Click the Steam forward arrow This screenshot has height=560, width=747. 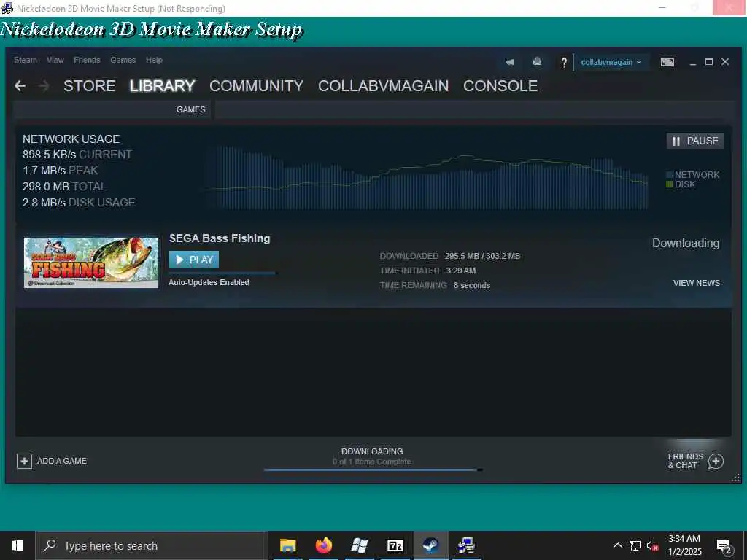pyautogui.click(x=44, y=86)
